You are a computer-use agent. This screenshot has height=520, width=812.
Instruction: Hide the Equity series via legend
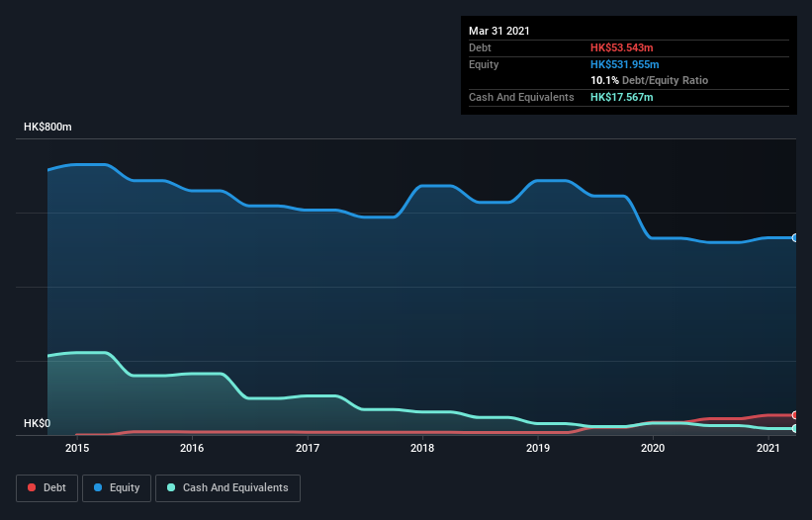[x=117, y=487]
